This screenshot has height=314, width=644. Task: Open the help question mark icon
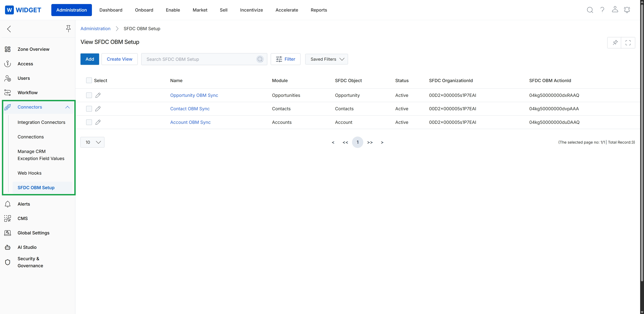click(603, 10)
